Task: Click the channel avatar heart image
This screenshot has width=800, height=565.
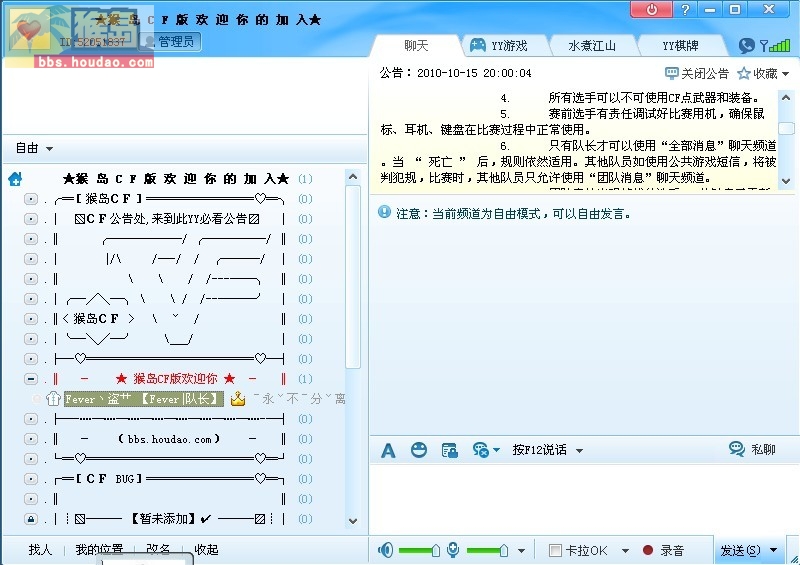Action: [x=29, y=31]
